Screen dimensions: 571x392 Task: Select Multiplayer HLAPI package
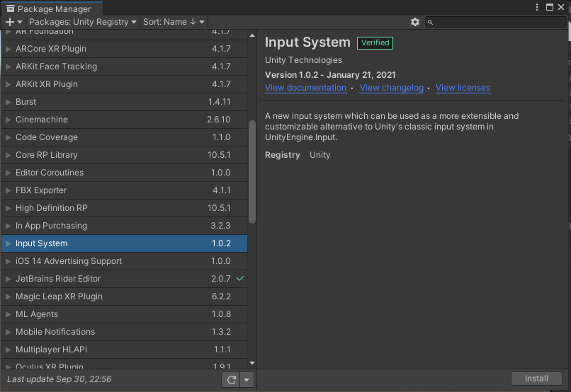[124, 350]
